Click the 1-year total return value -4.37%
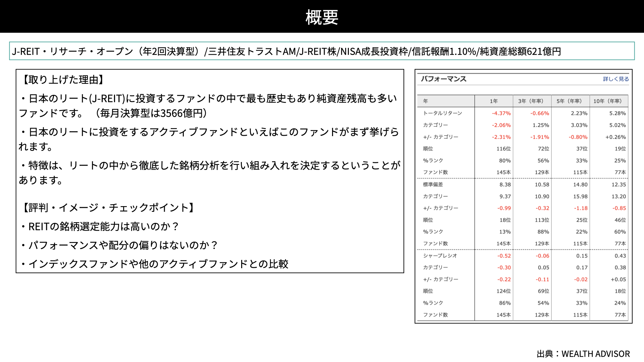Screen dimensions: 644x362 coord(501,113)
